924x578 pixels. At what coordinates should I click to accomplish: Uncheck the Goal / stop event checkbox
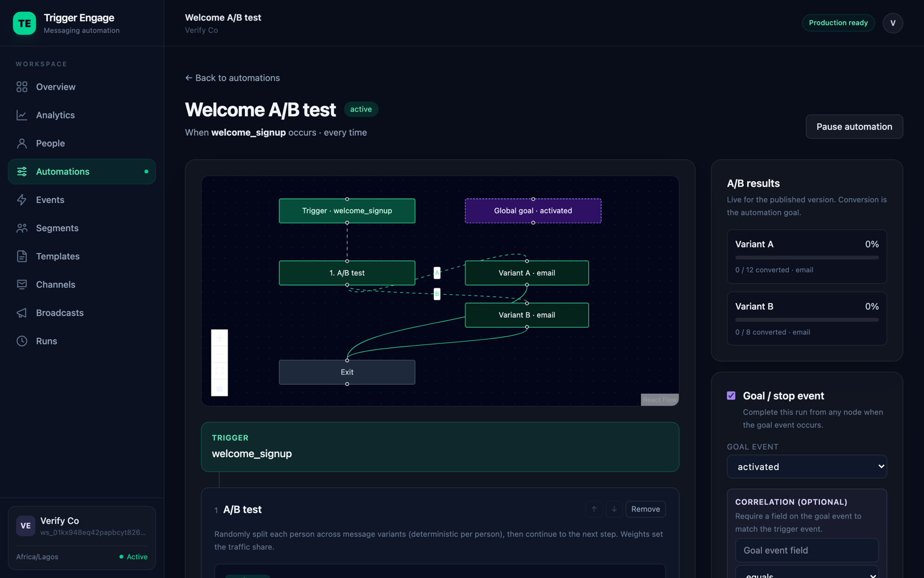pyautogui.click(x=731, y=396)
